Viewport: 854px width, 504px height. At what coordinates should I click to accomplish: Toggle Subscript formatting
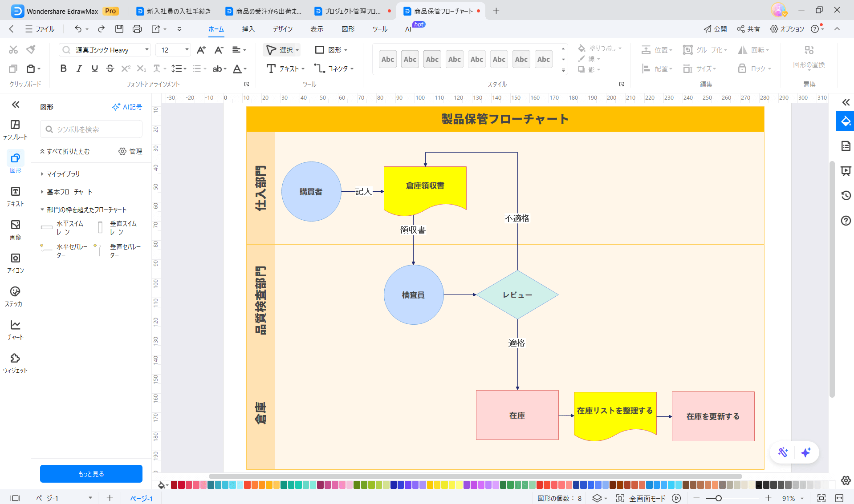point(141,69)
